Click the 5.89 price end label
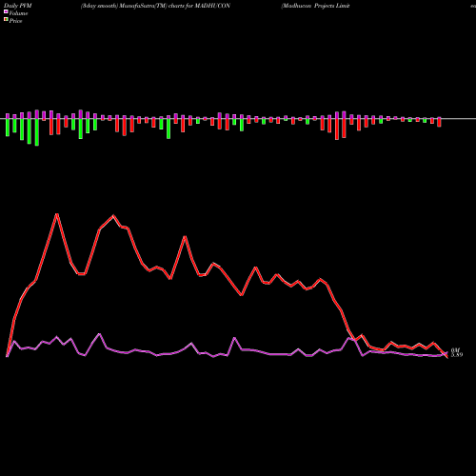This screenshot has width=476, height=476. 457,355
